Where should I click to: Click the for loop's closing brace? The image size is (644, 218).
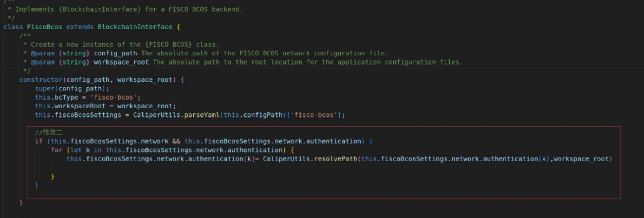(x=52, y=176)
